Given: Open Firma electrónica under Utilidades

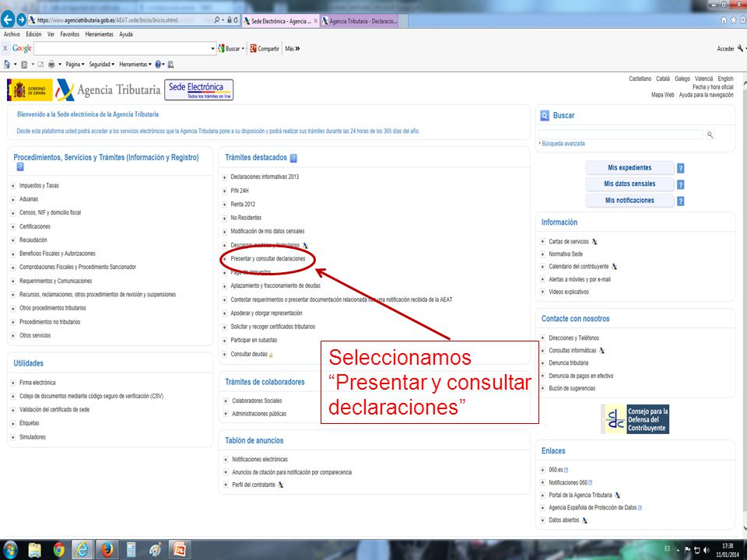Looking at the screenshot, I should point(37,383).
